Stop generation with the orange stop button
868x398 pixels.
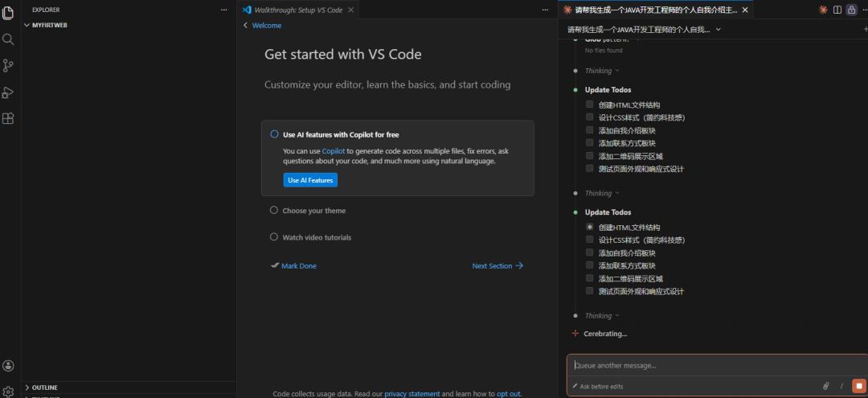click(x=859, y=386)
